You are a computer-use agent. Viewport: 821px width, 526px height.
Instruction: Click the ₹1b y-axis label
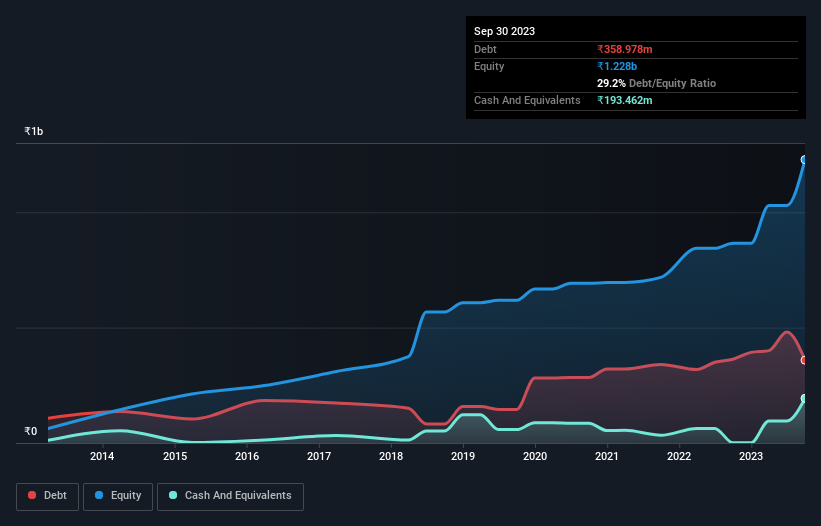click(x=34, y=131)
